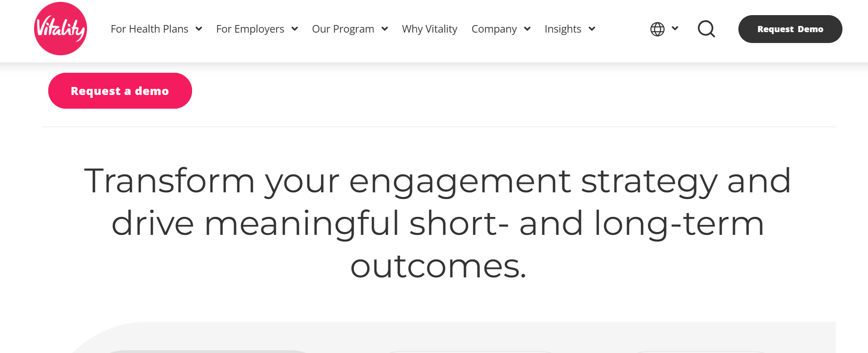Open the Company menu
The width and height of the screenshot is (868, 353).
coord(494,29)
